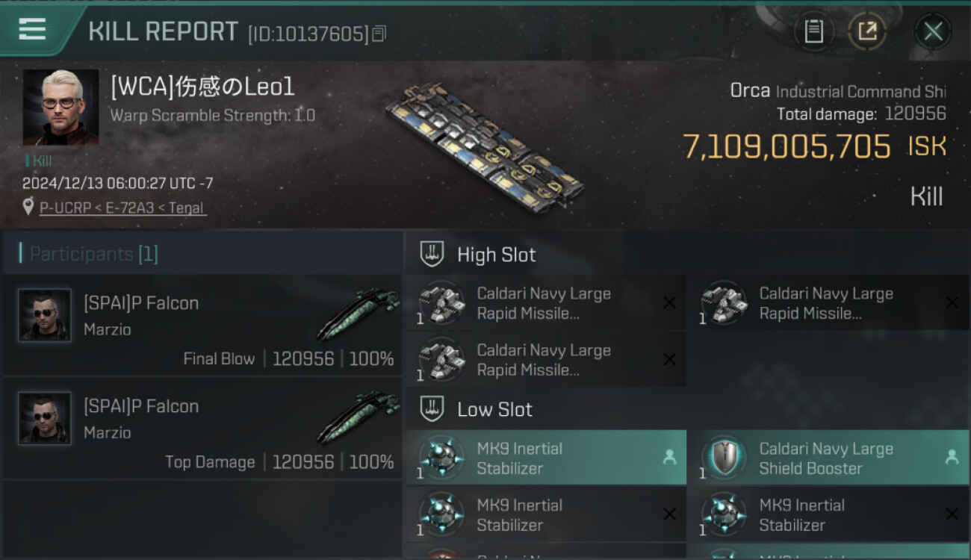Click the X mark on top-right Rapid Missile row
Image resolution: width=971 pixels, height=560 pixels.
[x=952, y=302]
